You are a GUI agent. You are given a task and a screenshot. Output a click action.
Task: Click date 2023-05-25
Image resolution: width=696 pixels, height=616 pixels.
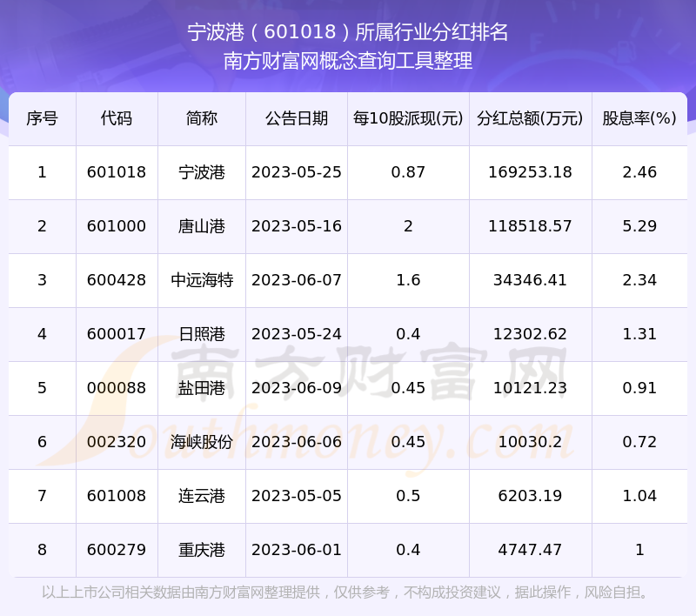[x=297, y=172]
